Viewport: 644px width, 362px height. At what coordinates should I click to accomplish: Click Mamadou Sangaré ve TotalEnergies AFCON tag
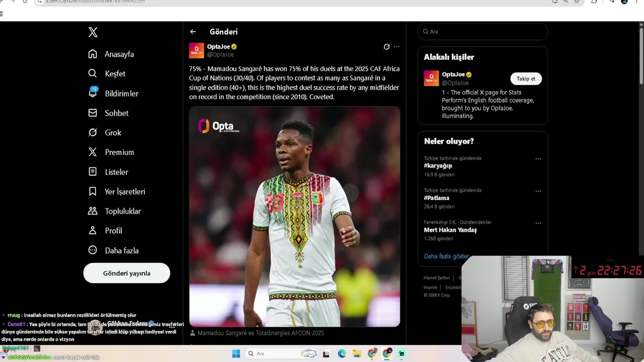(261, 333)
